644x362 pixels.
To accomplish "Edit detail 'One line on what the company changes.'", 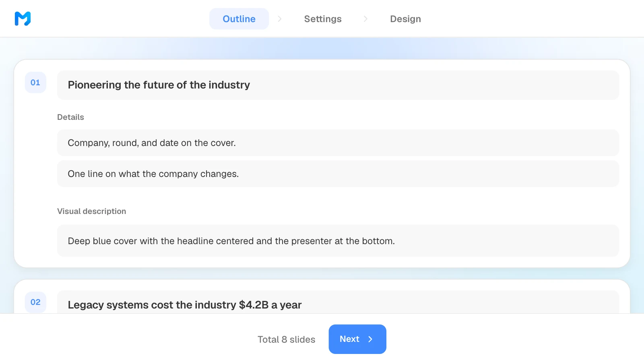I will pos(338,174).
